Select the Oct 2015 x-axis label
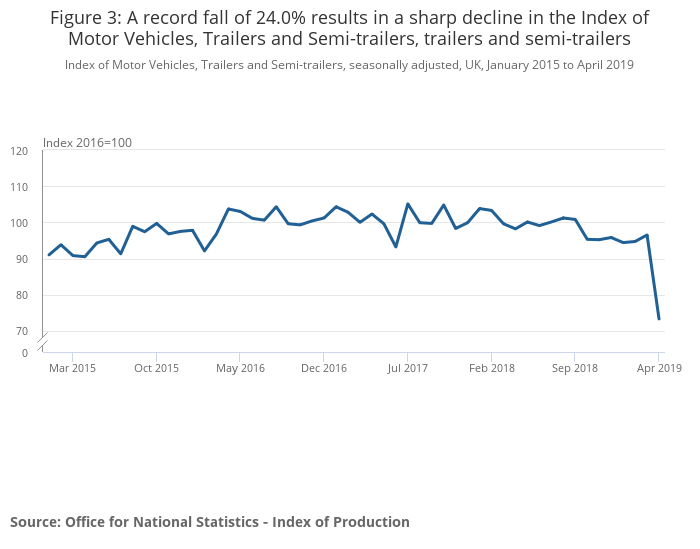The height and width of the screenshot is (549, 700). (x=157, y=368)
